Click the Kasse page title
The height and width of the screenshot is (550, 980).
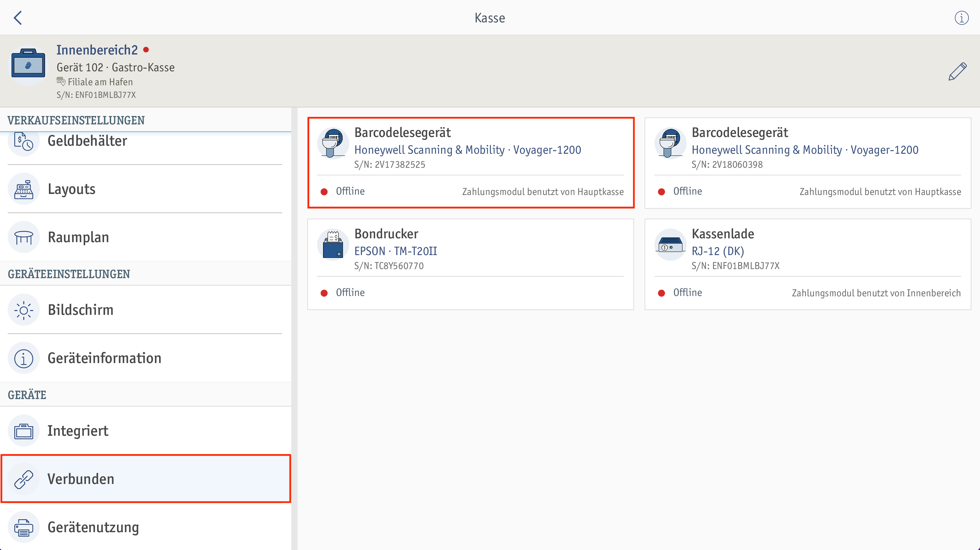click(x=490, y=18)
